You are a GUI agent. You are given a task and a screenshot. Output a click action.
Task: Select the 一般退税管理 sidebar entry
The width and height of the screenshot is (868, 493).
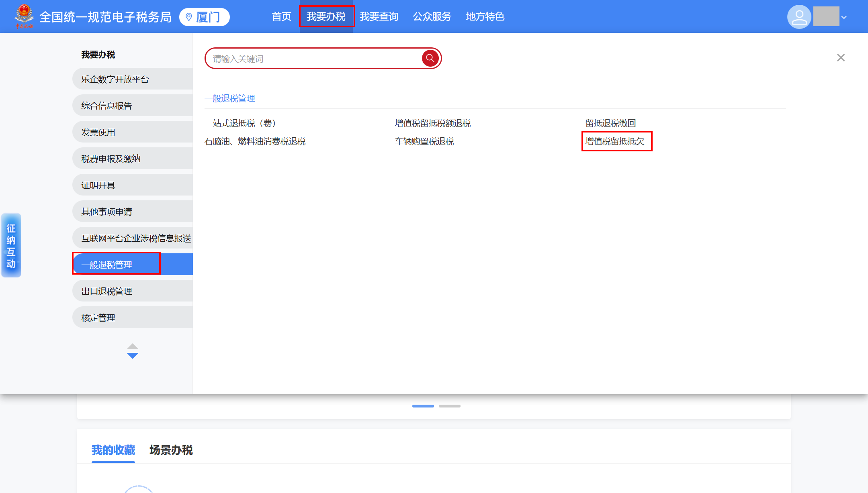(106, 264)
